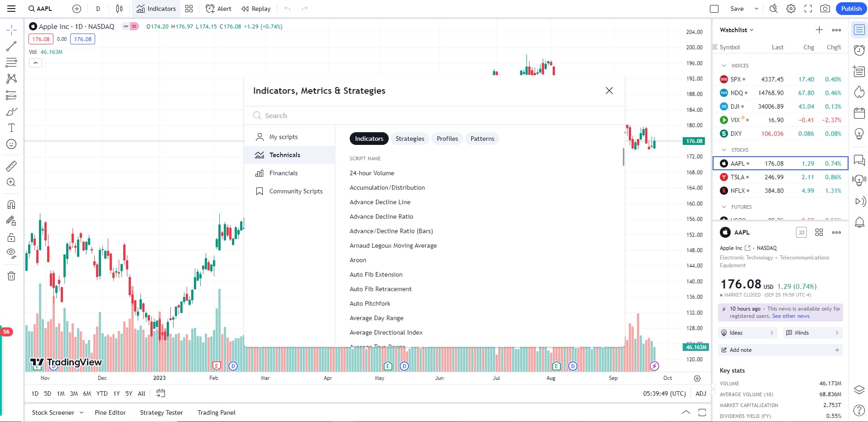Pick the Emoji annotation tool
This screenshot has height=422, width=868.
(x=11, y=144)
